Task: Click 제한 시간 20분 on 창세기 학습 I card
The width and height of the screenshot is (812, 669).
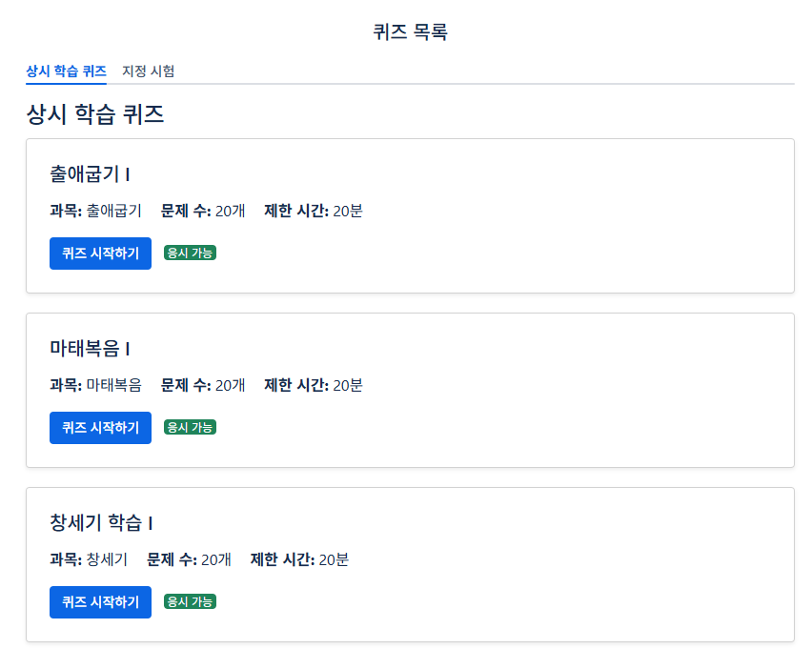Action: tap(299, 559)
